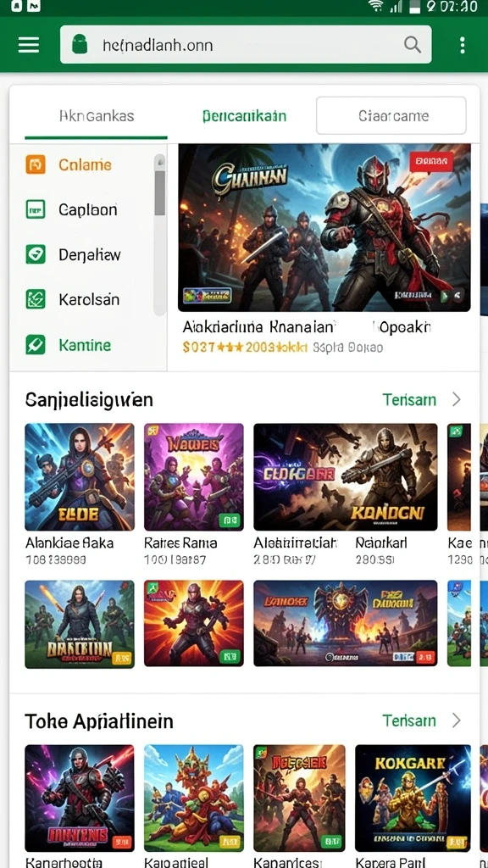
Task: Open the Alankiae Baka game thumbnail
Action: coord(80,477)
